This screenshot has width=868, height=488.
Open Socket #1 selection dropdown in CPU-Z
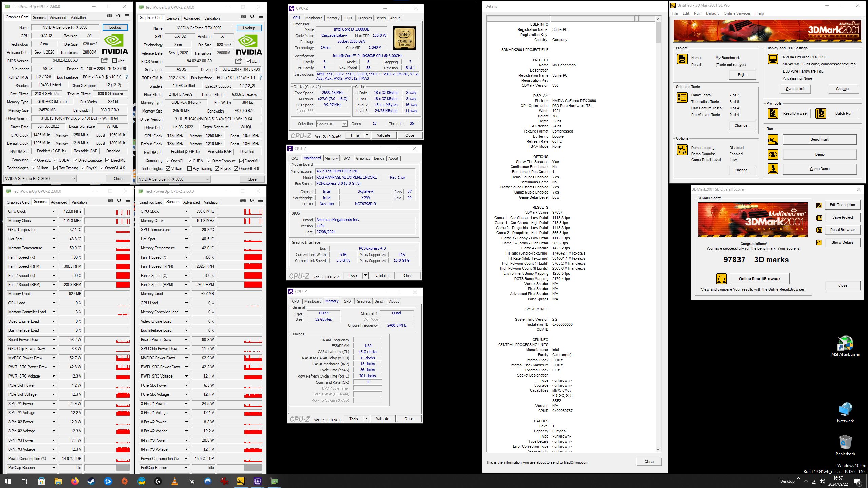pos(332,124)
